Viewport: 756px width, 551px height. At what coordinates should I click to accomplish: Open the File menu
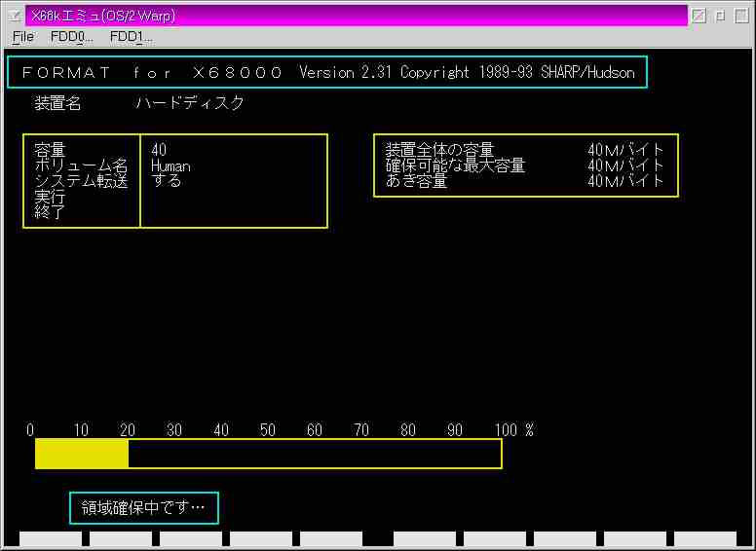23,37
